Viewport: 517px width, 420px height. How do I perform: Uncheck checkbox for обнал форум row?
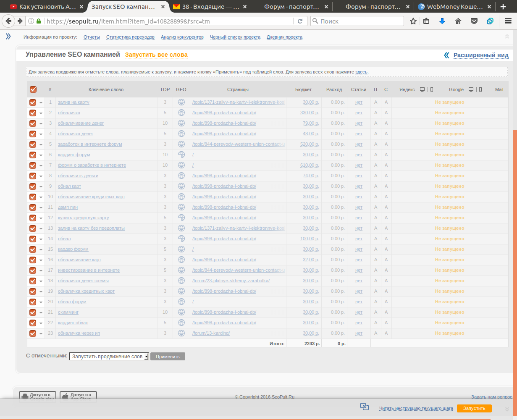pos(33,302)
